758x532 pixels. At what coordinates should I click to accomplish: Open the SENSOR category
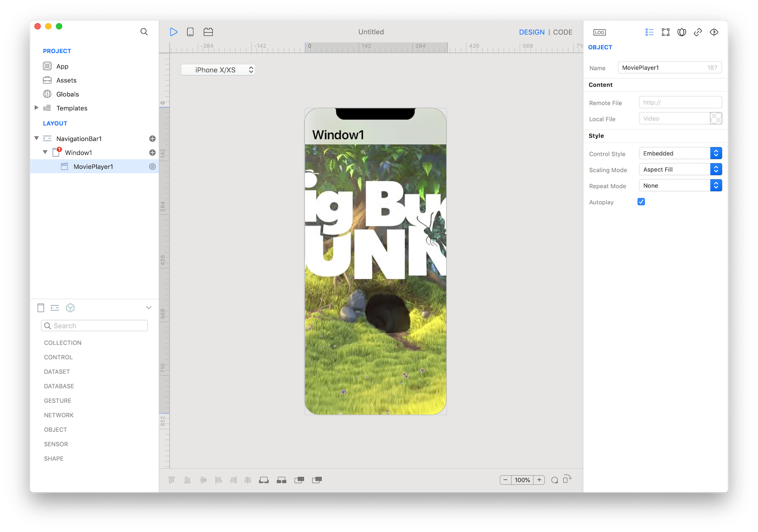point(56,444)
